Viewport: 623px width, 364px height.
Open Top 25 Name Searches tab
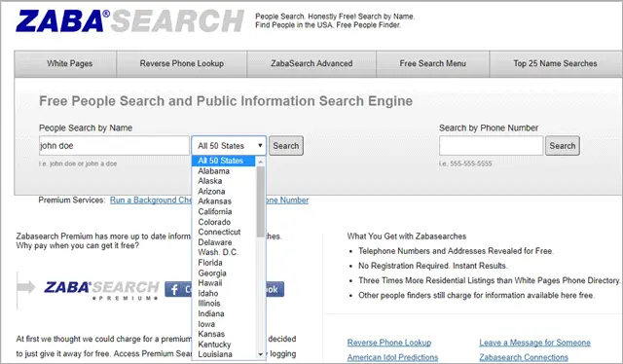555,63
